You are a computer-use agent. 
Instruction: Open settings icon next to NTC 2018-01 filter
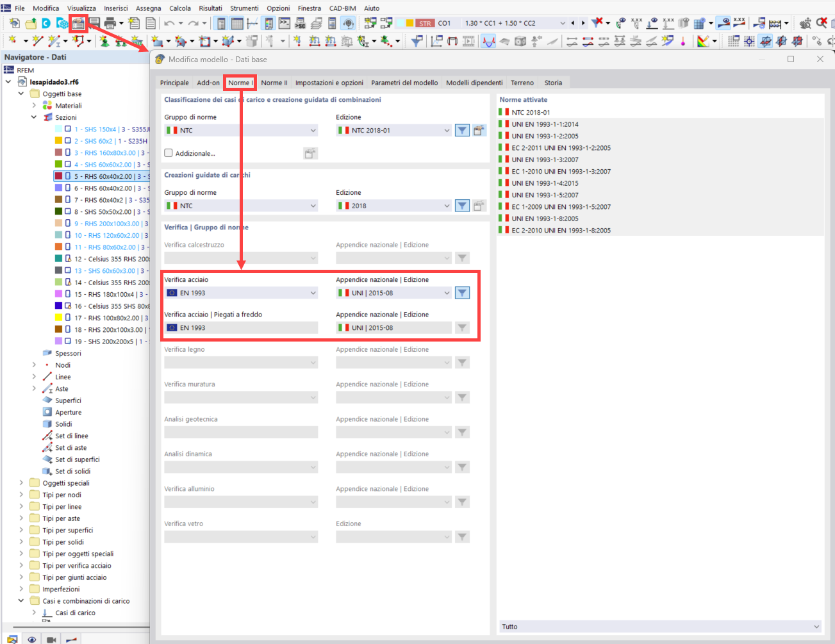(x=479, y=130)
